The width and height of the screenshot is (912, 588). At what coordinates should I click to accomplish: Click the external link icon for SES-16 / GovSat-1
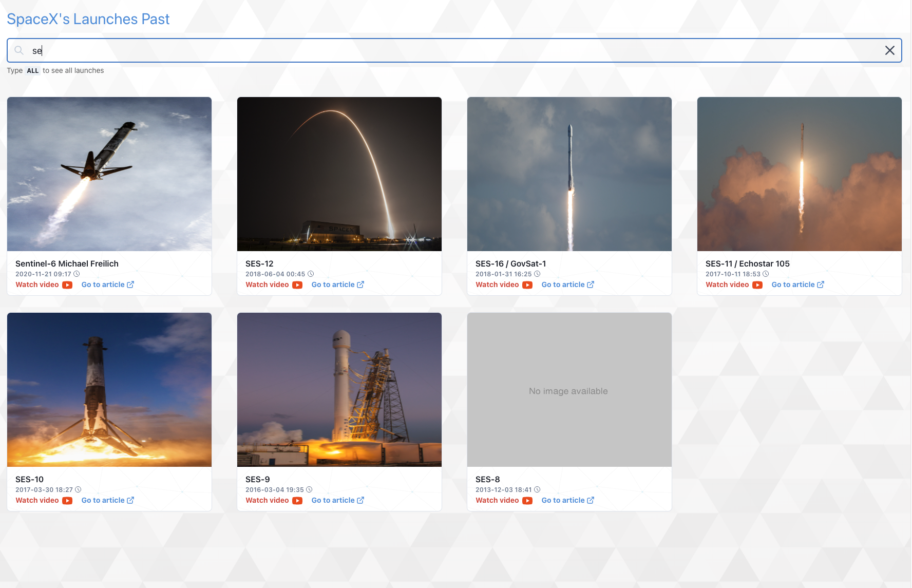point(592,284)
